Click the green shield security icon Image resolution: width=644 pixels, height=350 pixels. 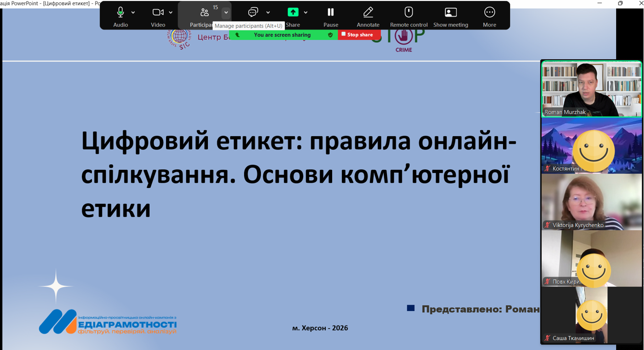tap(330, 35)
